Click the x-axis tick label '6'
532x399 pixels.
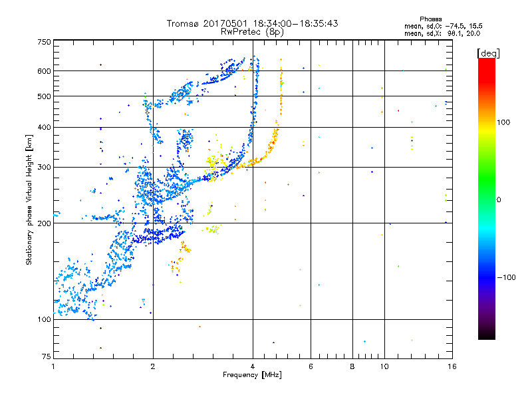pyautogui.click(x=311, y=366)
